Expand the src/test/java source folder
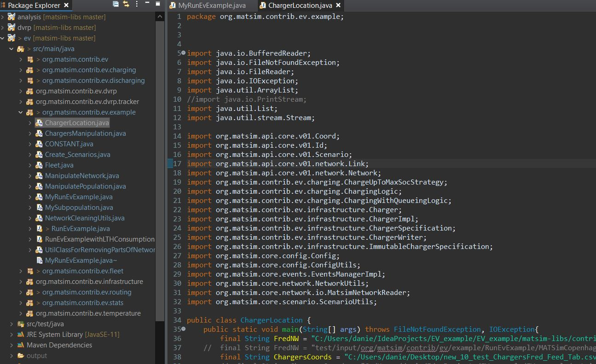596x364 pixels. pos(12,324)
